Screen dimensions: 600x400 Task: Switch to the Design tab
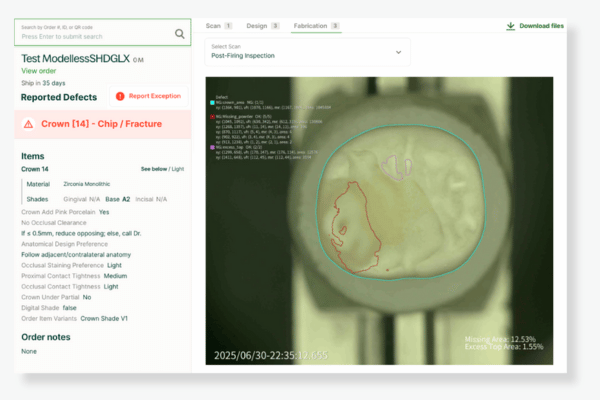click(x=261, y=25)
